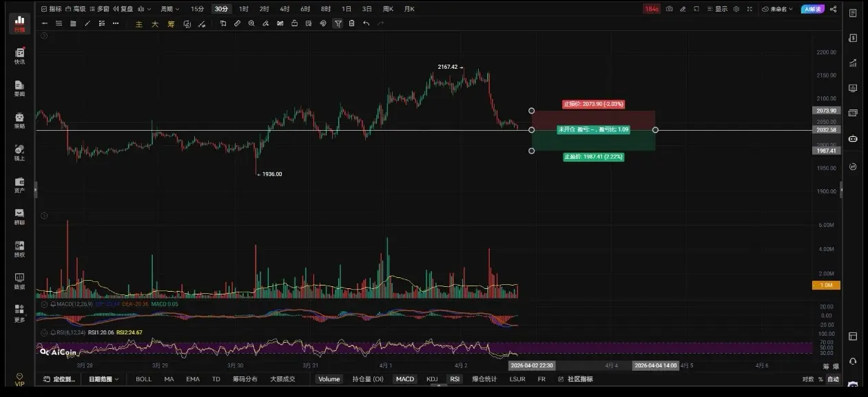Viewport: 868px width, 397px height.
Task: Open the 数据 data sidebar icon
Action: (x=19, y=281)
